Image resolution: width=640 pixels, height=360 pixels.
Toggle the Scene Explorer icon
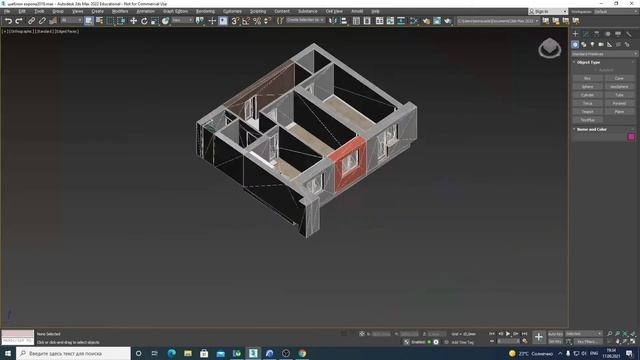pyautogui.click(x=356, y=21)
